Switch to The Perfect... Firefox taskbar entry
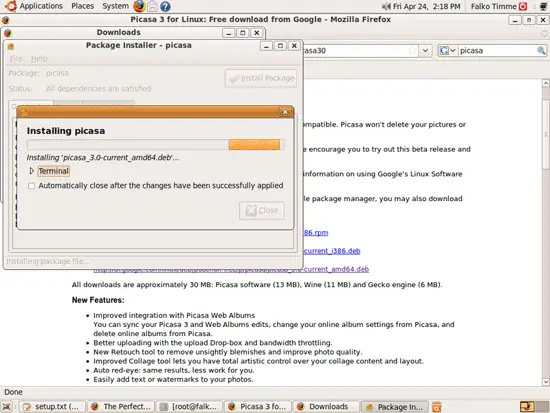550x413 pixels. 121,407
